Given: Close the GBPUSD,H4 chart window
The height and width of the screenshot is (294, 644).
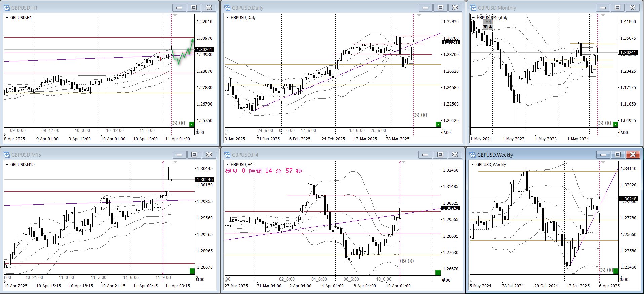Looking at the screenshot, I should click(x=455, y=155).
